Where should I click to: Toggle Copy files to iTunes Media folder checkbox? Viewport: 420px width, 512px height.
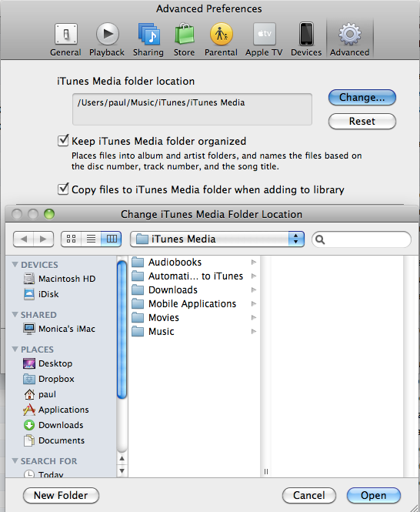click(62, 189)
